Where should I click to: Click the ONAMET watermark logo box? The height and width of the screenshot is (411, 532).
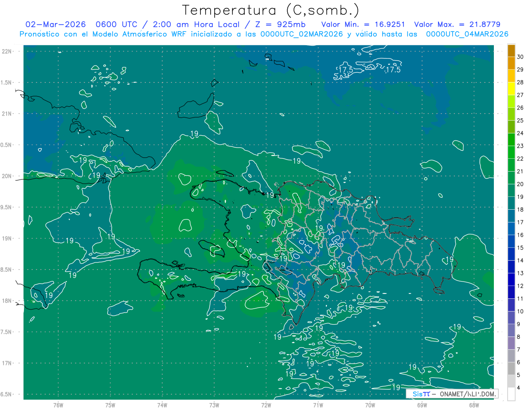coord(452,394)
